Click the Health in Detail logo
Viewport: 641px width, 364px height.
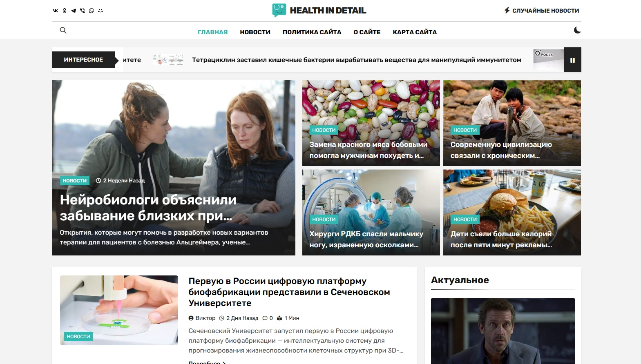(x=319, y=10)
